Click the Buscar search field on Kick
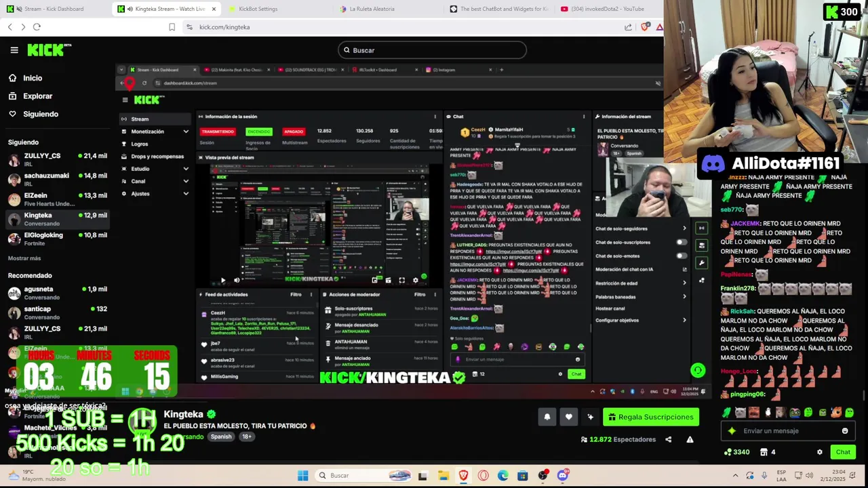868x488 pixels. click(x=432, y=50)
